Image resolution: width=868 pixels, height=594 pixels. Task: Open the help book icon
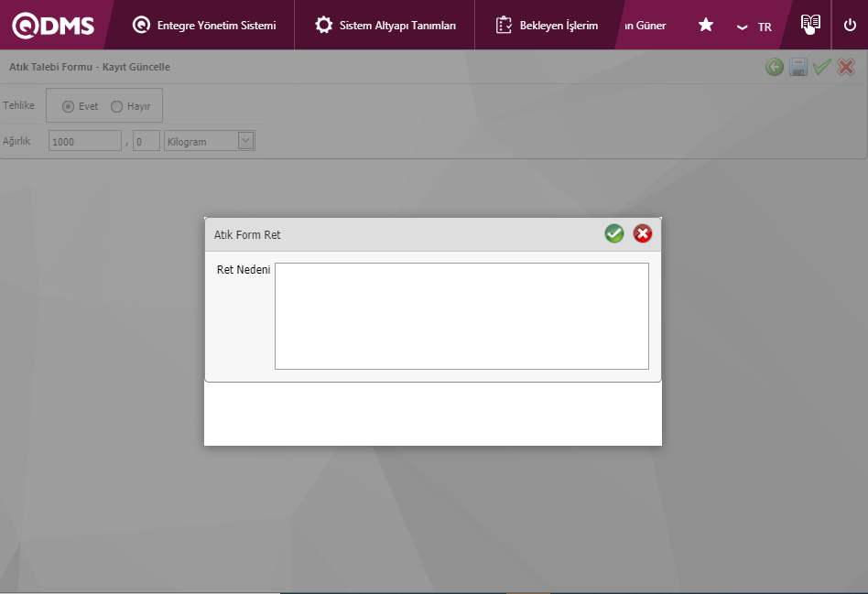[810, 24]
